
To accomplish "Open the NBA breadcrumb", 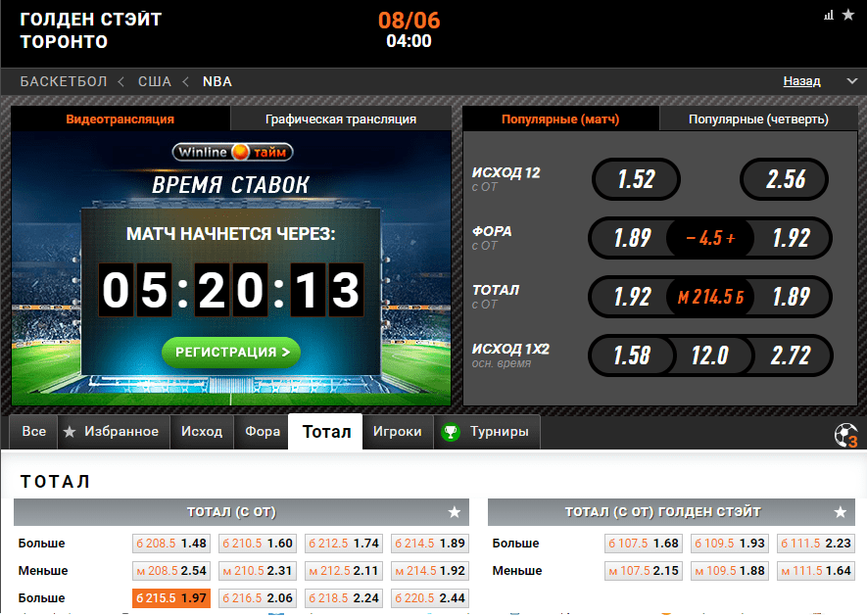I will [217, 82].
